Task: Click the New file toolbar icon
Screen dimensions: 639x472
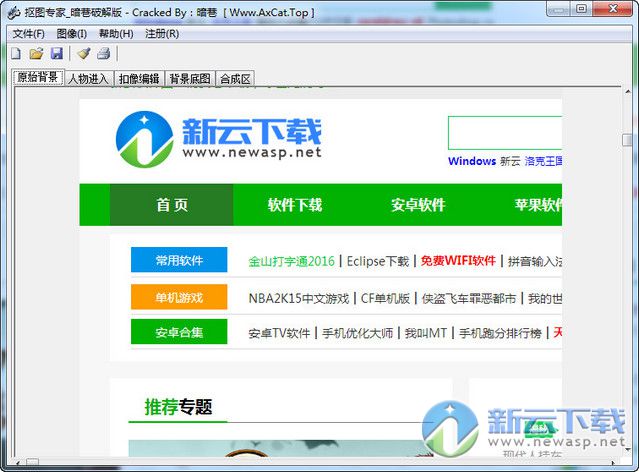Action: click(x=16, y=53)
